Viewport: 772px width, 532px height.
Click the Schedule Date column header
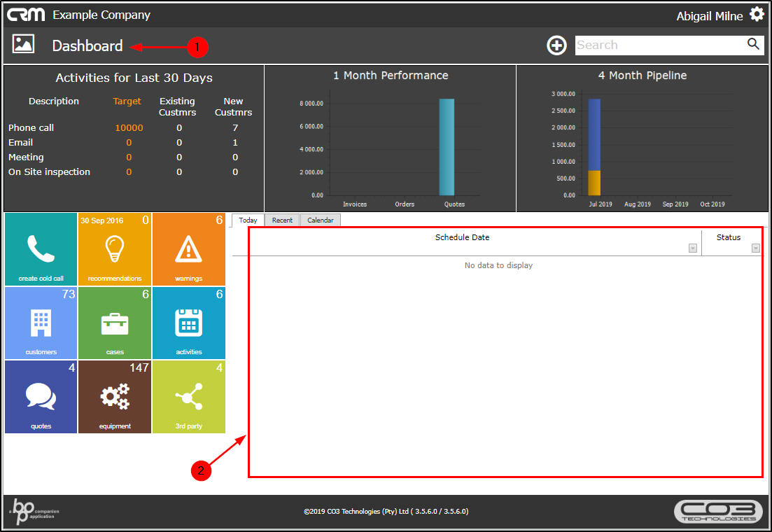point(462,237)
